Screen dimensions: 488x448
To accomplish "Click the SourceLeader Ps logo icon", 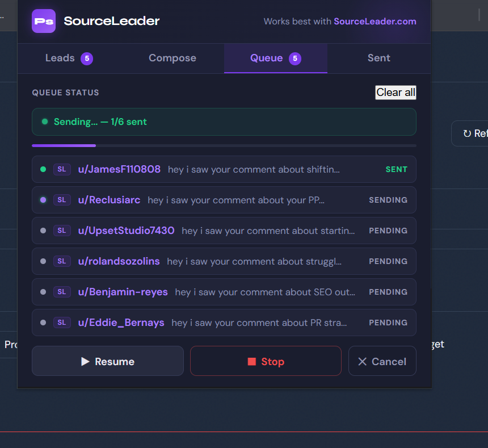I will click(x=44, y=21).
